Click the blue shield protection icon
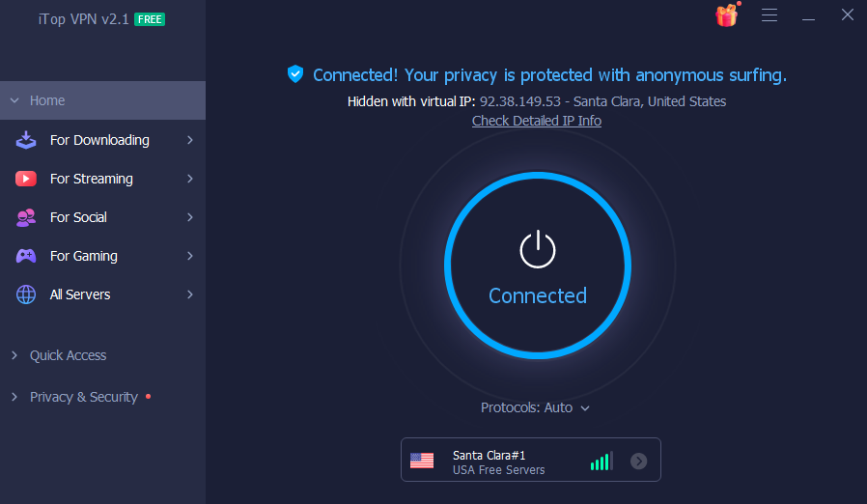This screenshot has height=504, width=867. click(x=295, y=74)
